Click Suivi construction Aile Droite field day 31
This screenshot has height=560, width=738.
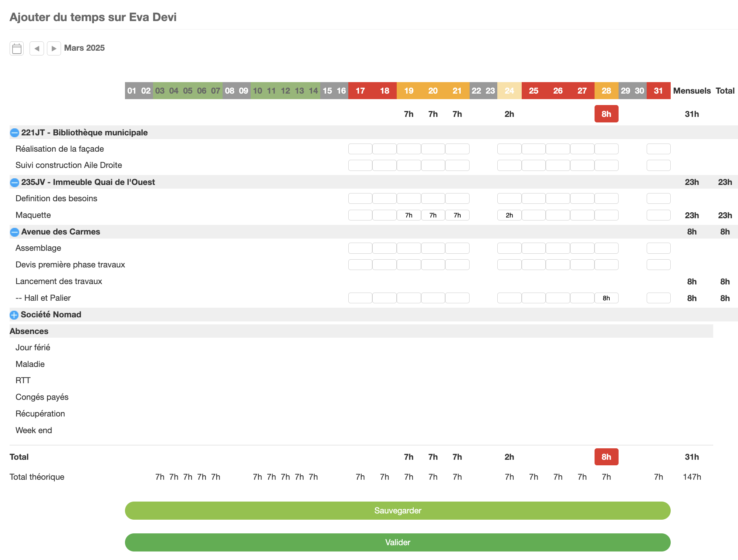(659, 165)
